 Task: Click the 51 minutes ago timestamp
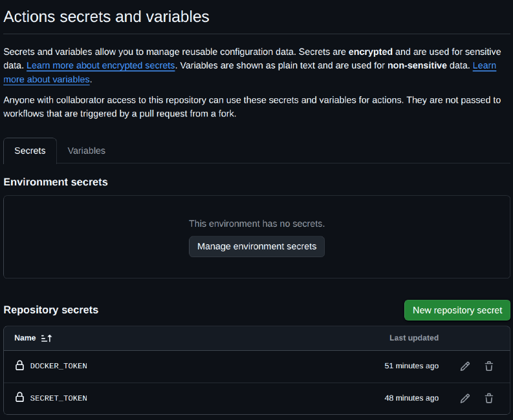411,366
